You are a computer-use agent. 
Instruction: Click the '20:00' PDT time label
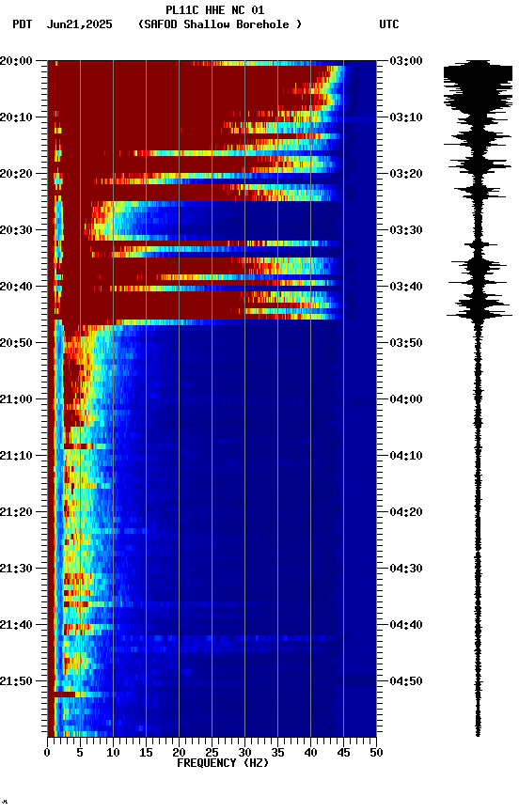point(16,61)
